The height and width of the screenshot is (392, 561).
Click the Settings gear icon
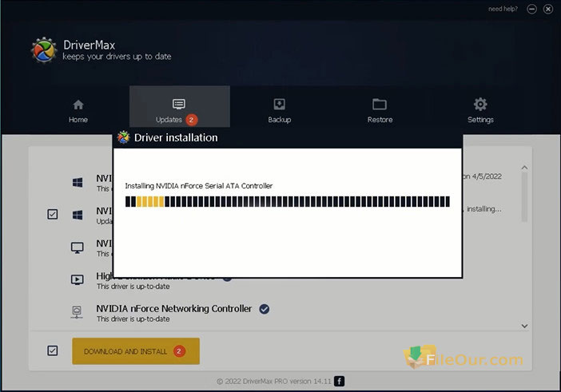pyautogui.click(x=480, y=104)
